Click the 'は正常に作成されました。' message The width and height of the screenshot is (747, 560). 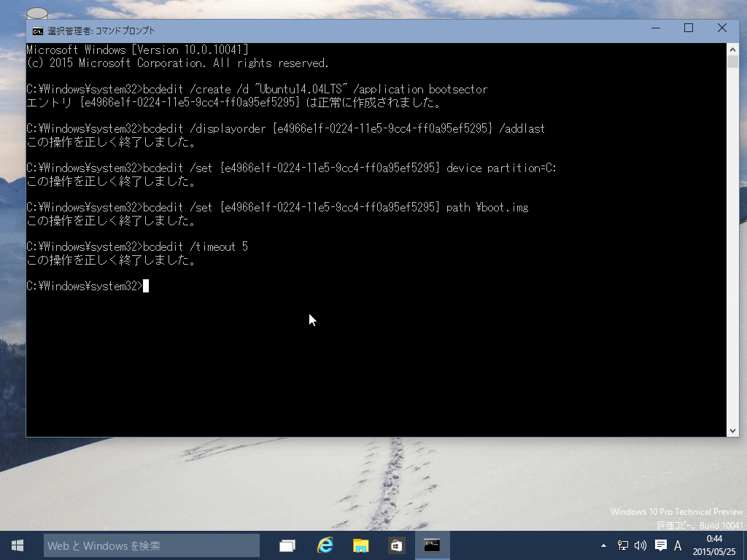point(373,102)
